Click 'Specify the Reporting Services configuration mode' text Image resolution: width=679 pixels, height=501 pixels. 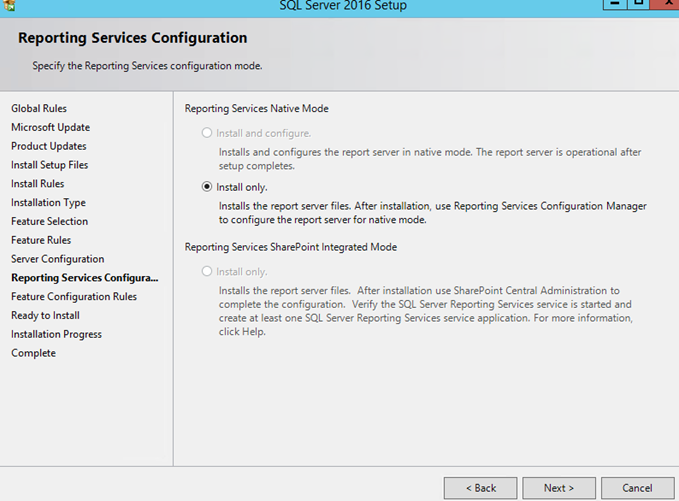coord(147,66)
